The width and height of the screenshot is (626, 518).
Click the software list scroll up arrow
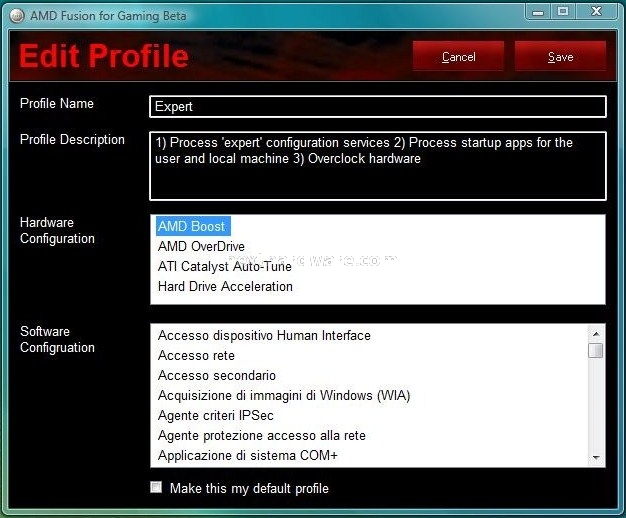pos(596,333)
